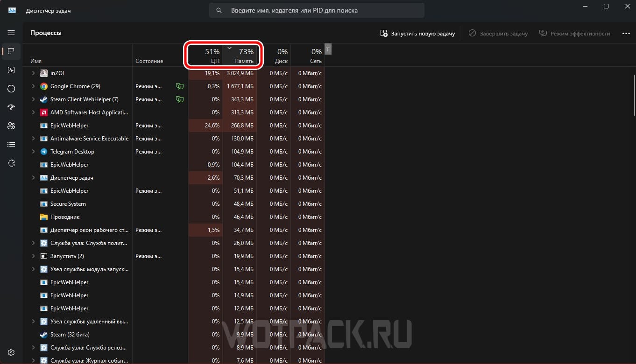The width and height of the screenshot is (636, 364).
Task: Click the Steam Client WebHelper icon
Action: click(x=44, y=99)
